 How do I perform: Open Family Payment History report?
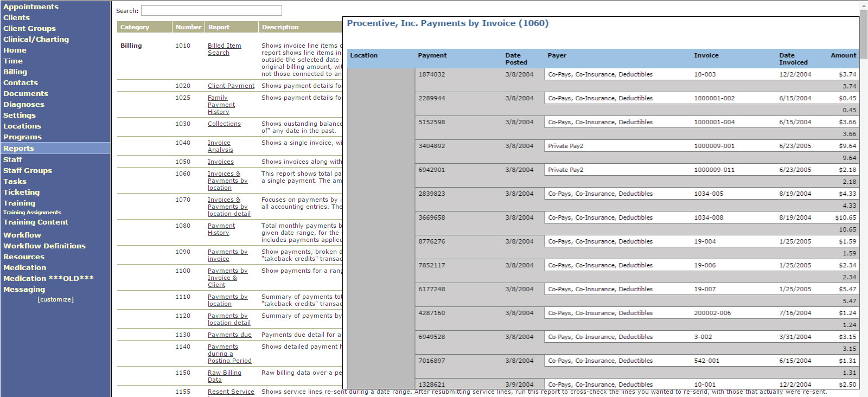(x=221, y=105)
